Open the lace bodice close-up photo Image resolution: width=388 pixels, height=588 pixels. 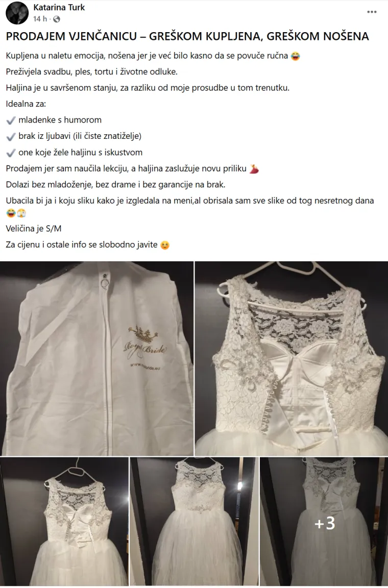coord(291,358)
